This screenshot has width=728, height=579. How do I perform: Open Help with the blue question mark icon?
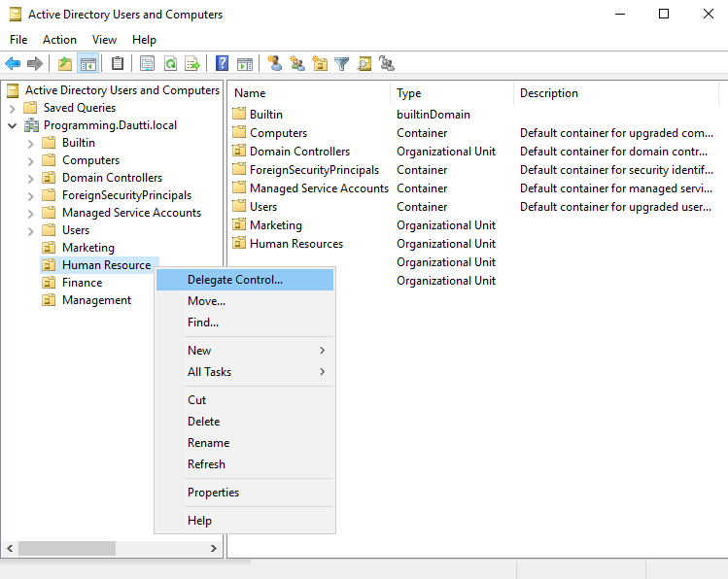pyautogui.click(x=223, y=63)
